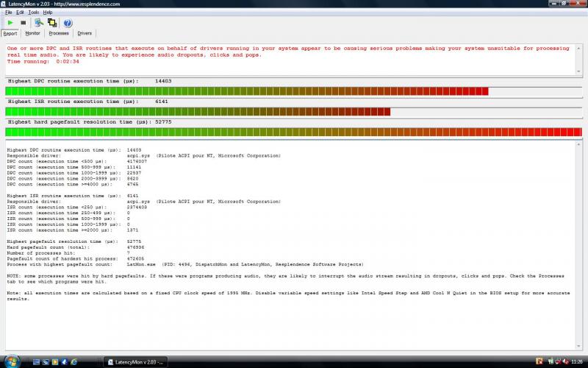The image size is (588, 368).
Task: Click ISR value 6141 above the bar
Action: (162, 102)
